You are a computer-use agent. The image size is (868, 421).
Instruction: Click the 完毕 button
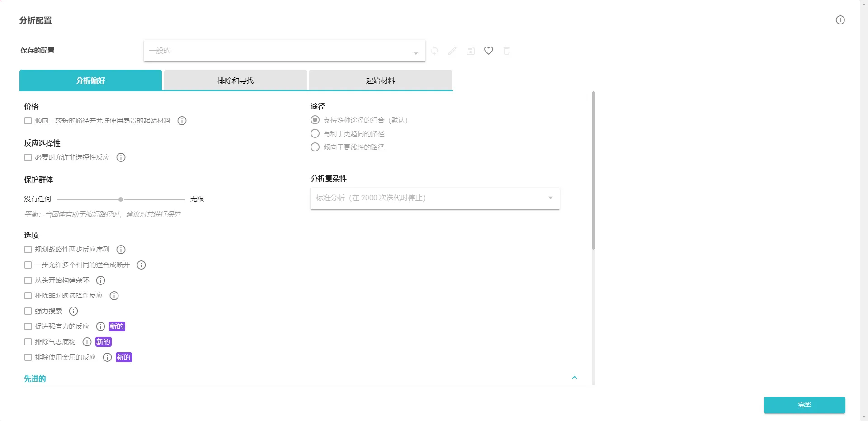pyautogui.click(x=804, y=405)
